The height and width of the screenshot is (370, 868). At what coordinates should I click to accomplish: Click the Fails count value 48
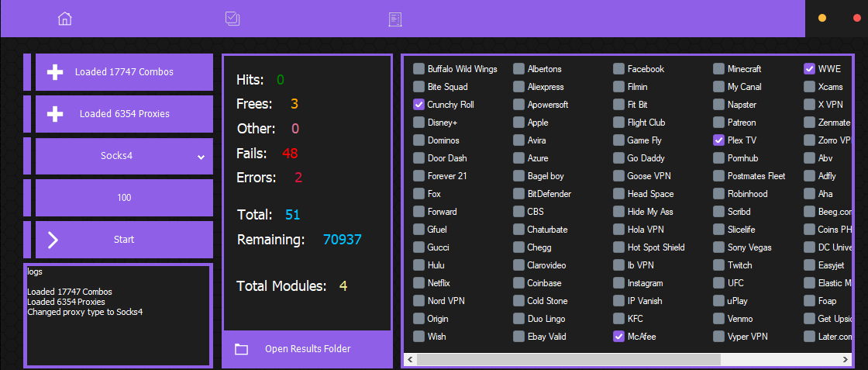click(x=290, y=154)
